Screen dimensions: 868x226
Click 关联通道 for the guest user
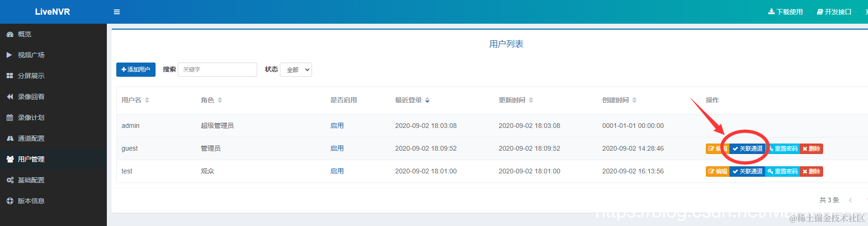(747, 149)
